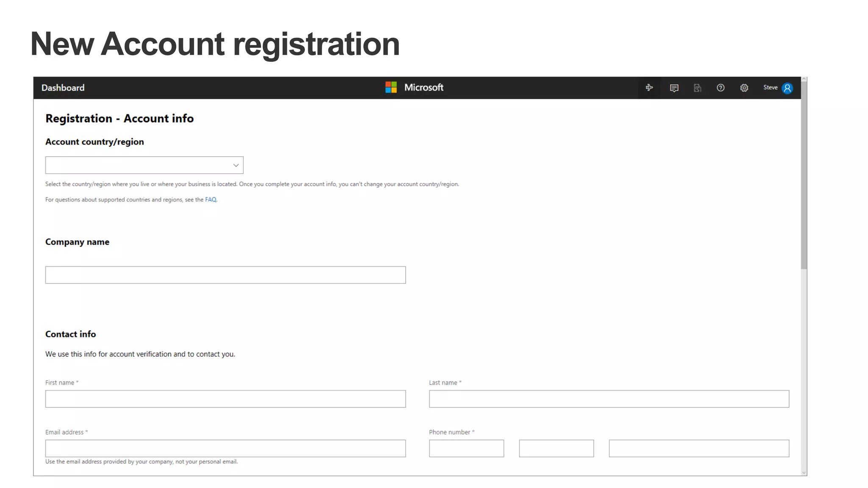Click the chevron arrow of the country dropdown
The width and height of the screenshot is (868, 488).
[236, 165]
